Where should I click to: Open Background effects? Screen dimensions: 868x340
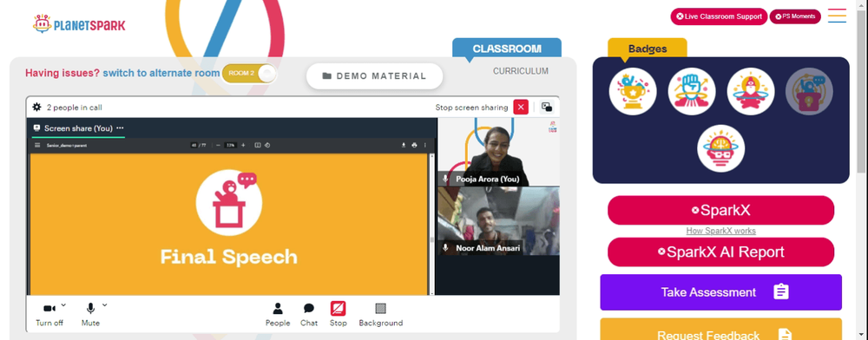[381, 315]
